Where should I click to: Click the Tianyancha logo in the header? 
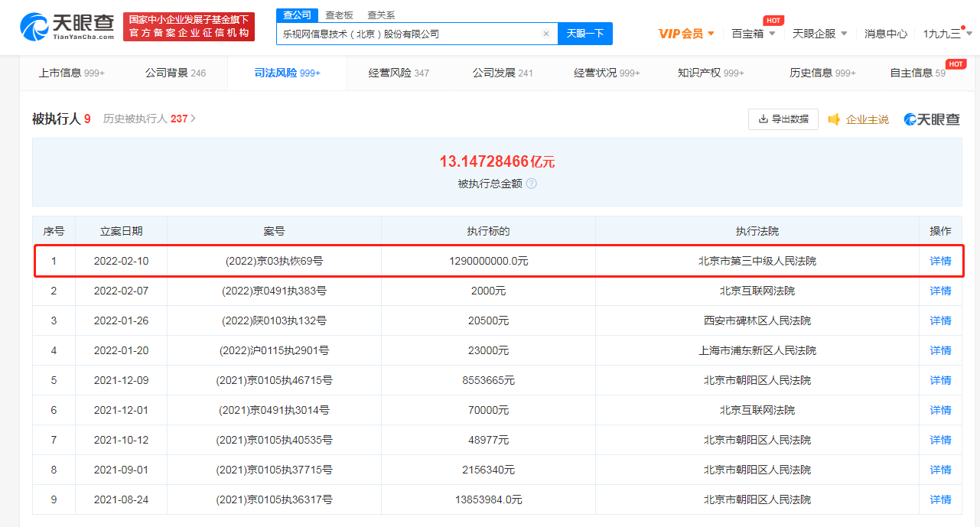[67, 27]
